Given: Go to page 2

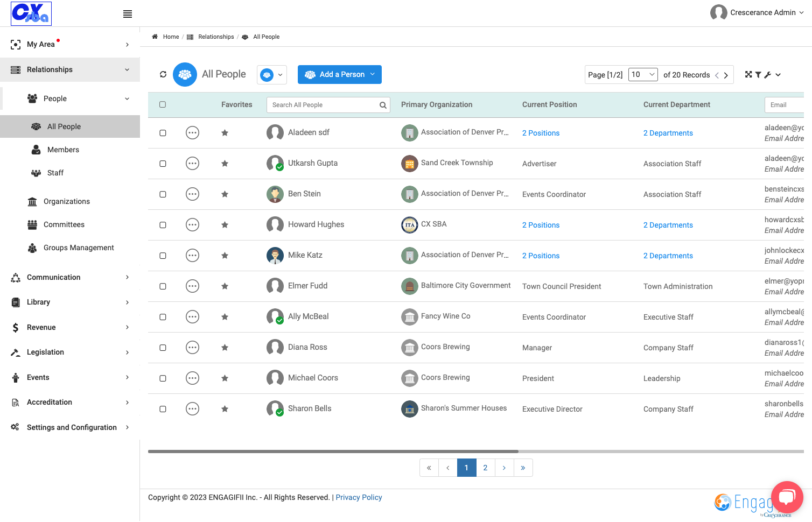Looking at the screenshot, I should (485, 468).
